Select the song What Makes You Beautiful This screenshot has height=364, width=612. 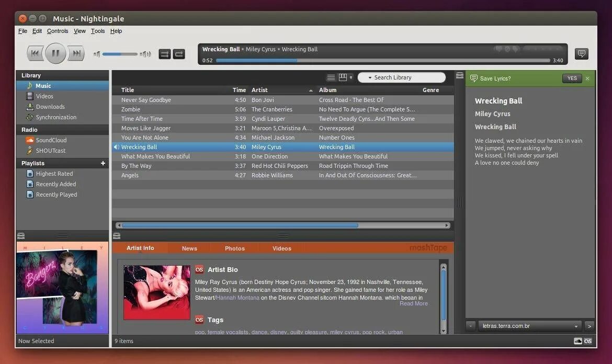pyautogui.click(x=282, y=156)
